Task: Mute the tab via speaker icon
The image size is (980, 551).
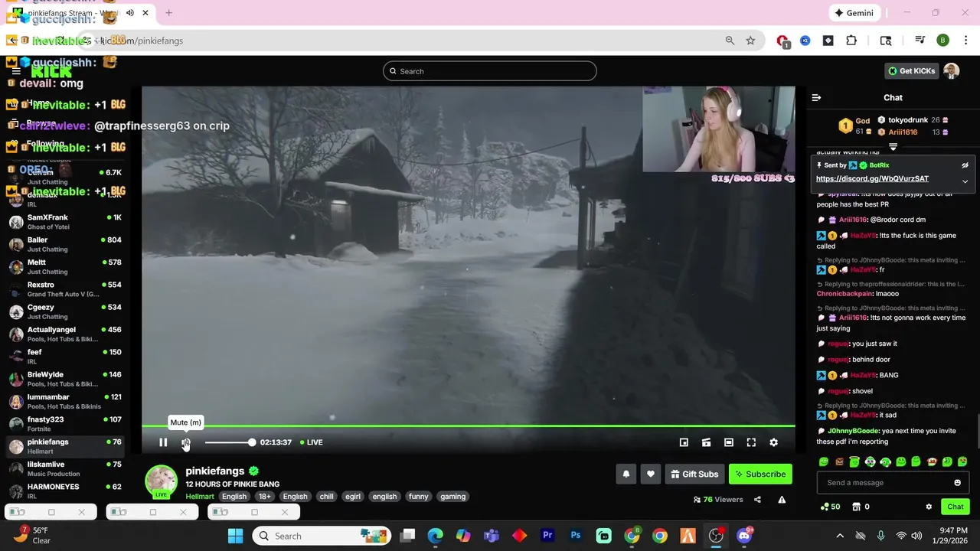Action: pyautogui.click(x=130, y=13)
